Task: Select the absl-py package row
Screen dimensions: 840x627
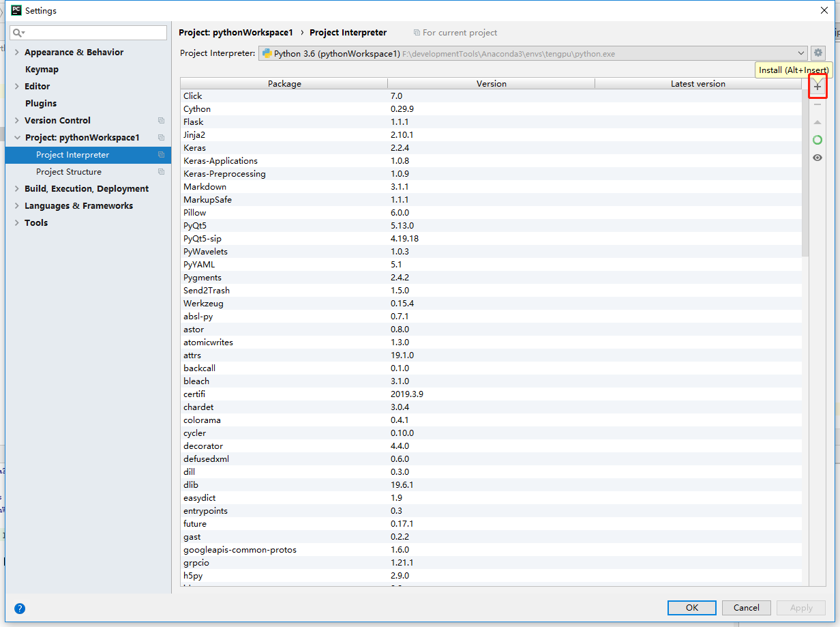Action: coord(491,317)
